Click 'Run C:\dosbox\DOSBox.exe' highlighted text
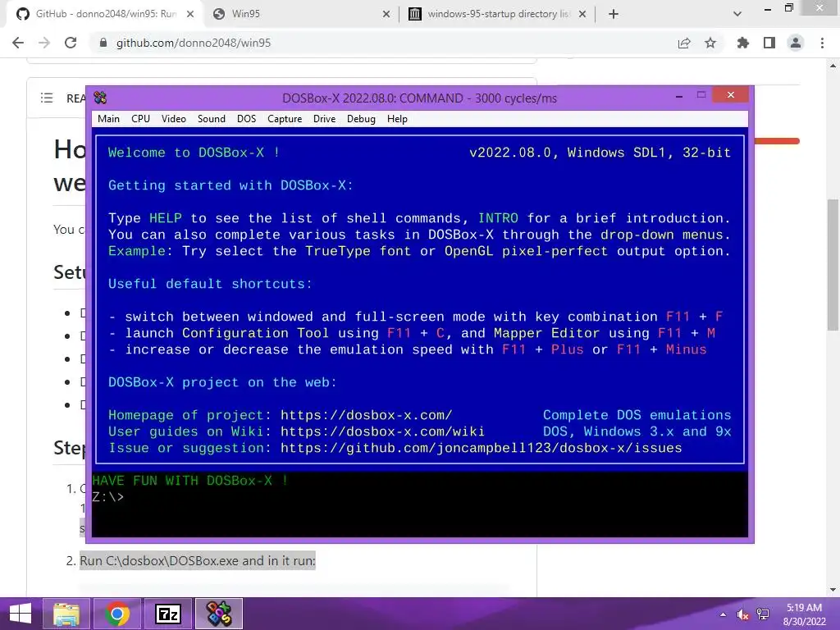The image size is (840, 630). (198, 561)
